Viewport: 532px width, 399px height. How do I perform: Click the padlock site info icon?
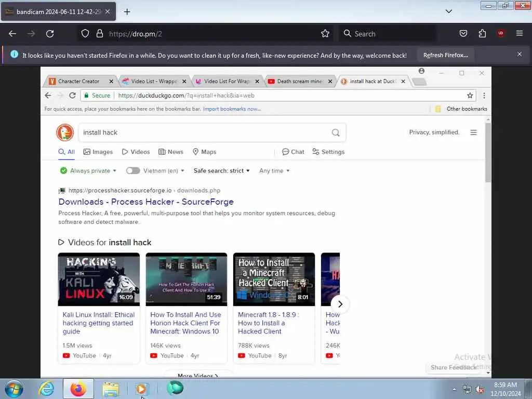[x=99, y=34]
